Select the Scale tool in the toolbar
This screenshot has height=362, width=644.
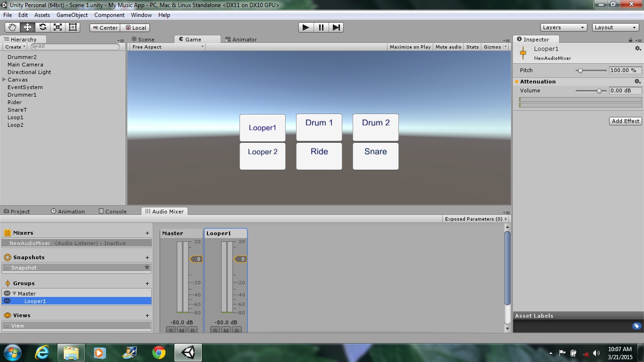58,27
